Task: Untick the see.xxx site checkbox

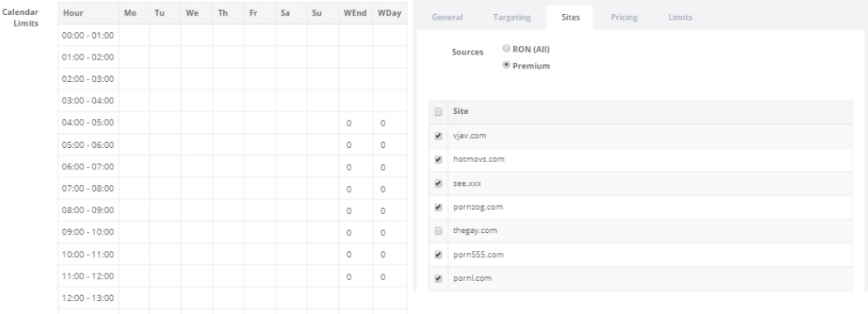Action: tap(438, 183)
